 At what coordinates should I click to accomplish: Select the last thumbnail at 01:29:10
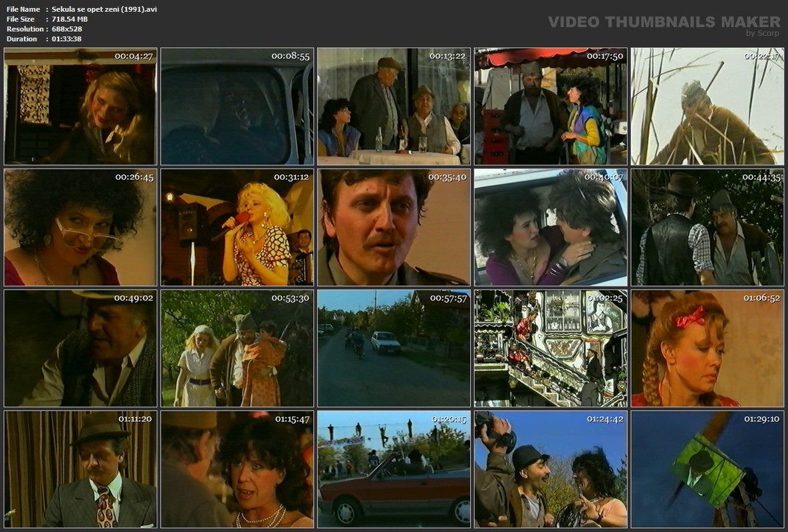(708, 469)
